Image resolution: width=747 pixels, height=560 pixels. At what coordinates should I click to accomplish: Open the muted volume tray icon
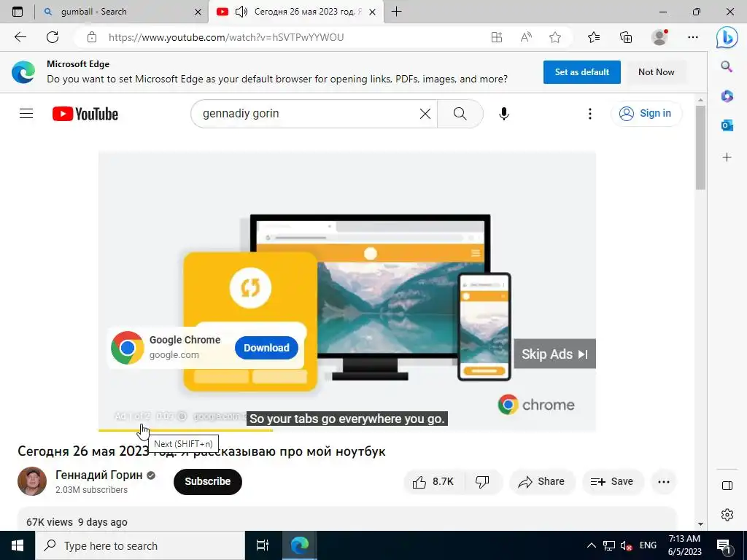pos(626,545)
